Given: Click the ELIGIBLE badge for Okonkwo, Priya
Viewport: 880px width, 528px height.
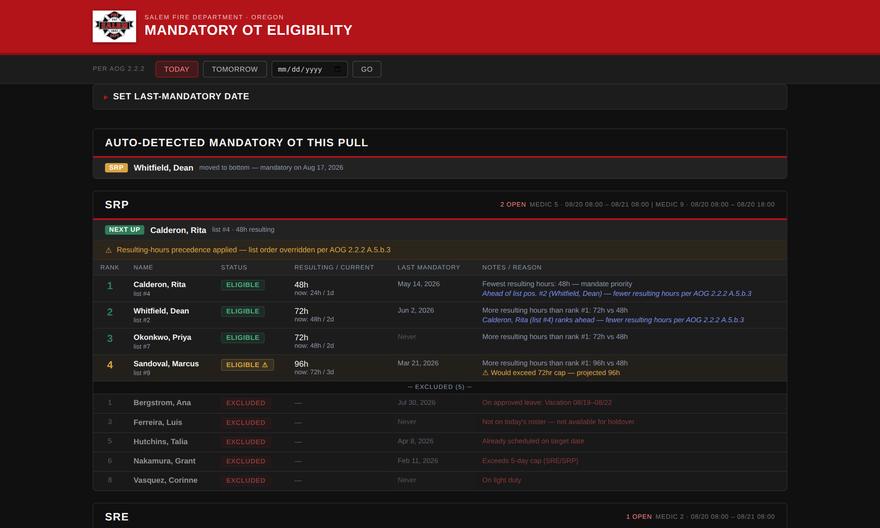Looking at the screenshot, I should (x=242, y=338).
